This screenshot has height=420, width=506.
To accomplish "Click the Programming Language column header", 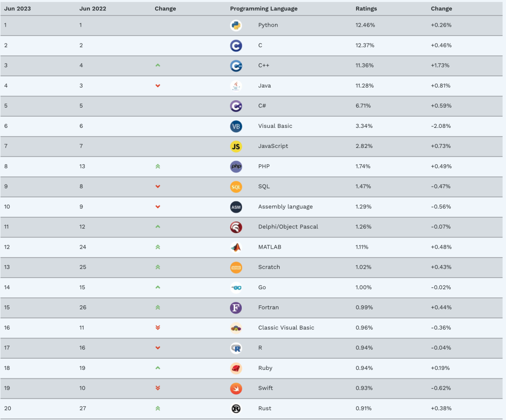I will click(264, 9).
